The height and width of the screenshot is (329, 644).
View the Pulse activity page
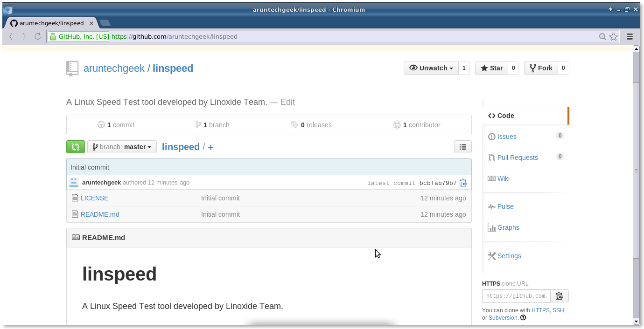505,206
